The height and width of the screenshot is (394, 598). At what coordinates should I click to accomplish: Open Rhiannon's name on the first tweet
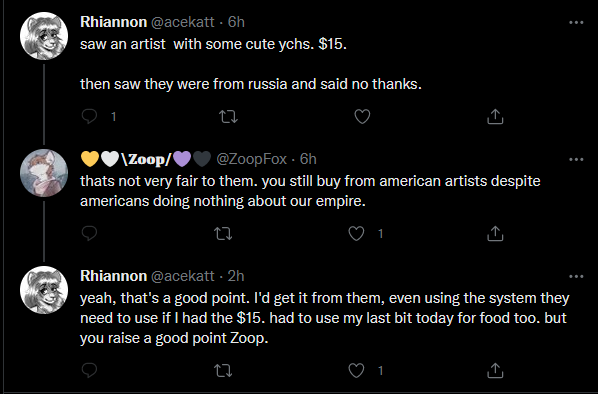click(x=113, y=22)
